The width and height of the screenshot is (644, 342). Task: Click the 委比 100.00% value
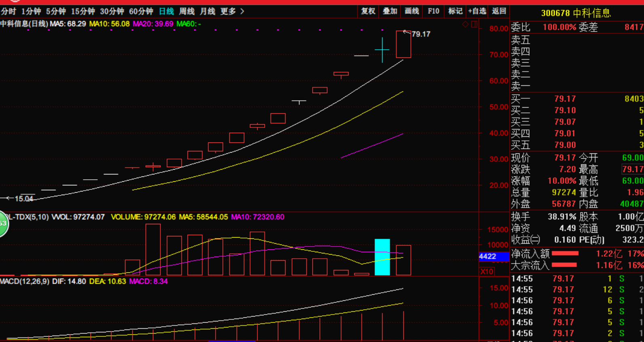[560, 27]
